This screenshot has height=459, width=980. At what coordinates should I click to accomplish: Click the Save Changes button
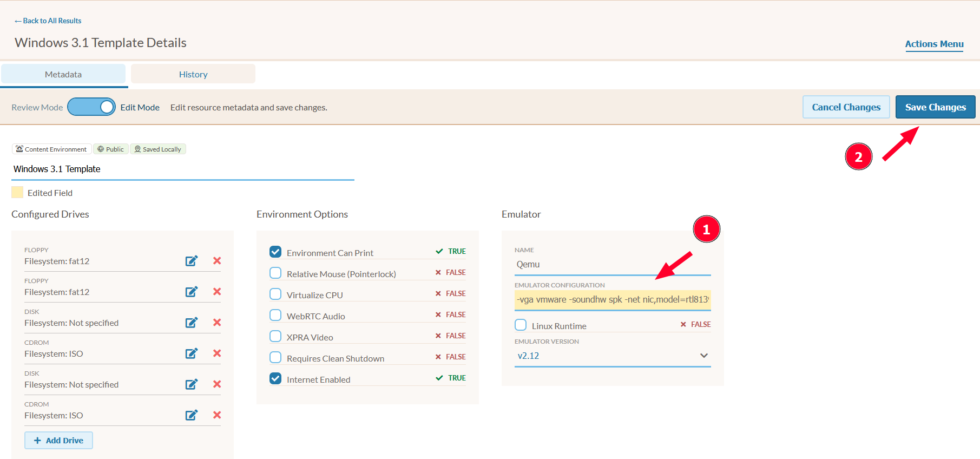(935, 107)
